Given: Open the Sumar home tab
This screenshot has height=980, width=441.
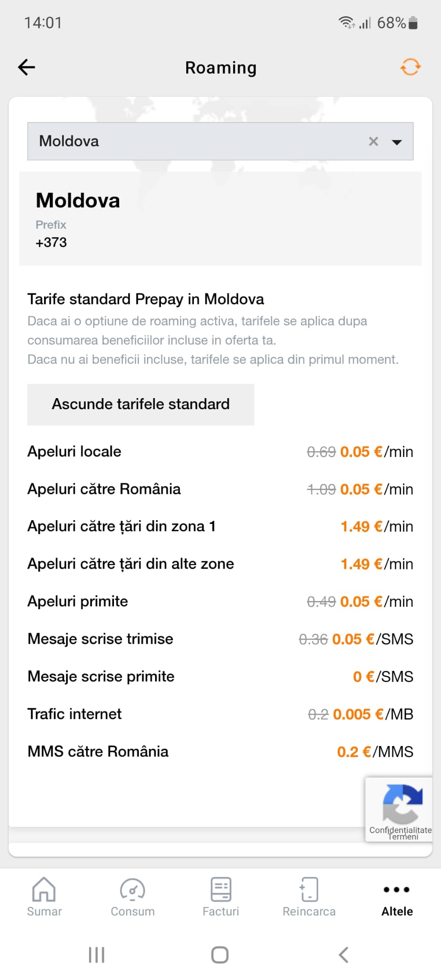Looking at the screenshot, I should (44, 897).
